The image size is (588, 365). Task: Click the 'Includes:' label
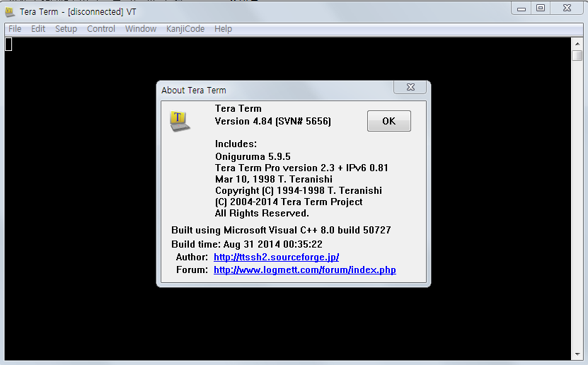236,144
